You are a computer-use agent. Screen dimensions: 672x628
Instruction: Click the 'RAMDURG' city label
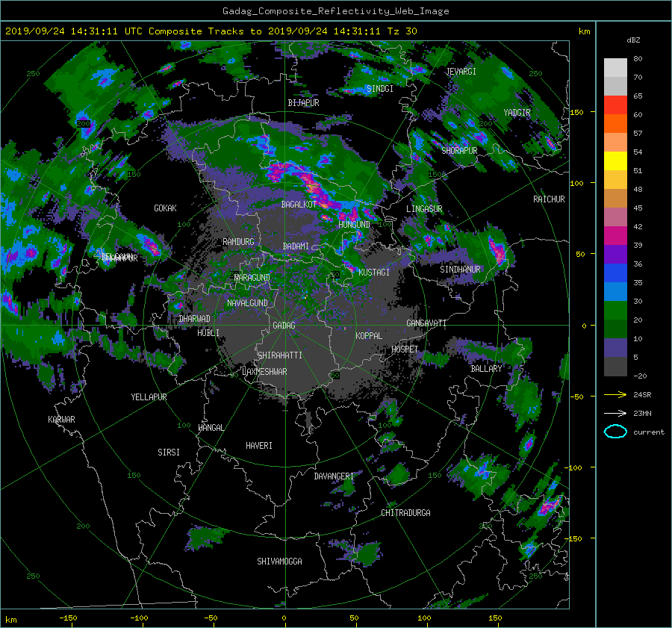pyautogui.click(x=238, y=242)
